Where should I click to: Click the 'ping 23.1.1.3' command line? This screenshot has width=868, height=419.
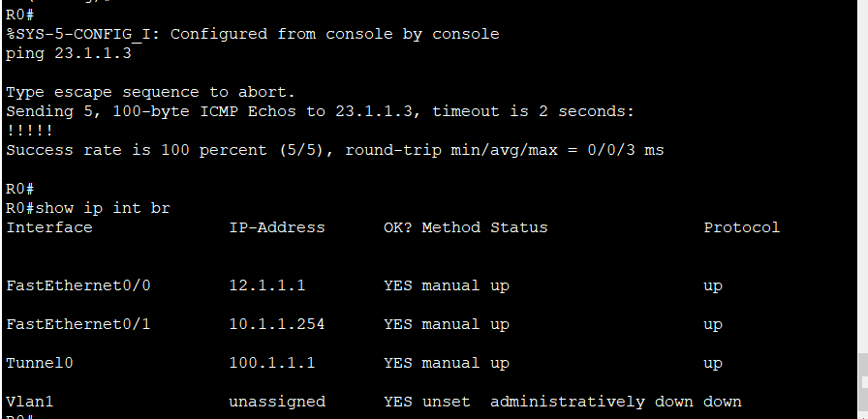[69, 53]
